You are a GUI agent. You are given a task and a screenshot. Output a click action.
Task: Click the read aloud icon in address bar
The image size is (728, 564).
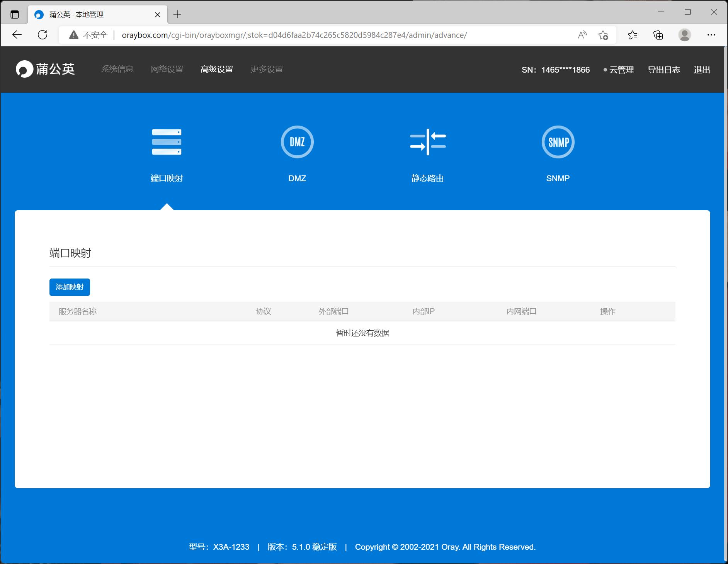[x=582, y=35]
